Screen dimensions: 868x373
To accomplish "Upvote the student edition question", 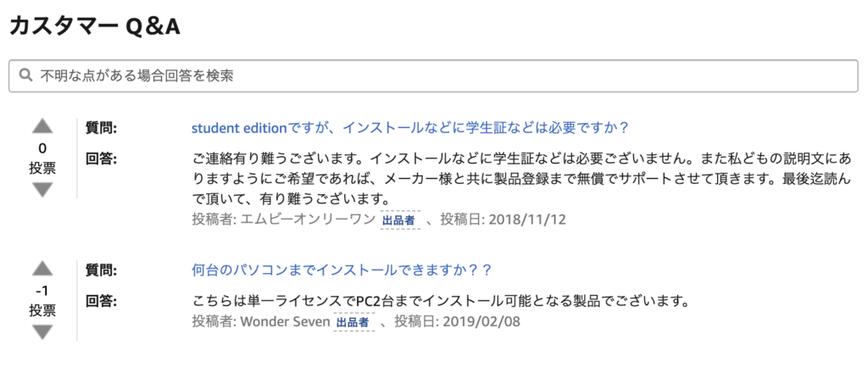I will [42, 126].
